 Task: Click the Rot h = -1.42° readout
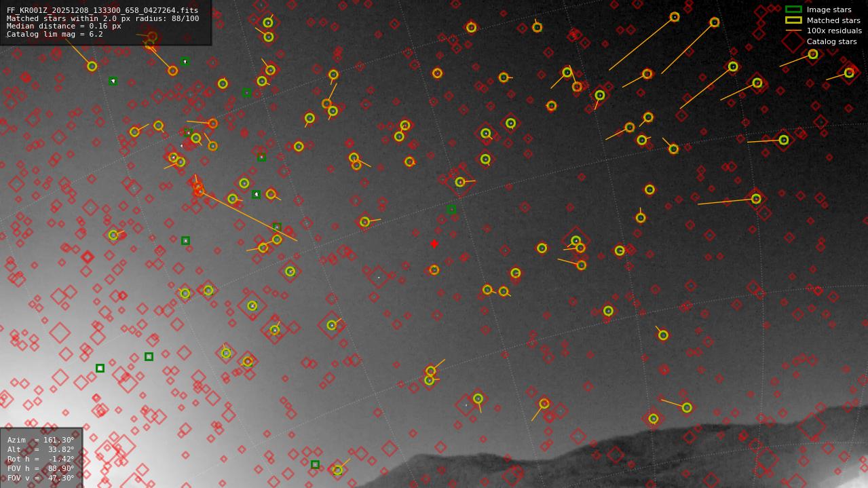pyautogui.click(x=41, y=459)
